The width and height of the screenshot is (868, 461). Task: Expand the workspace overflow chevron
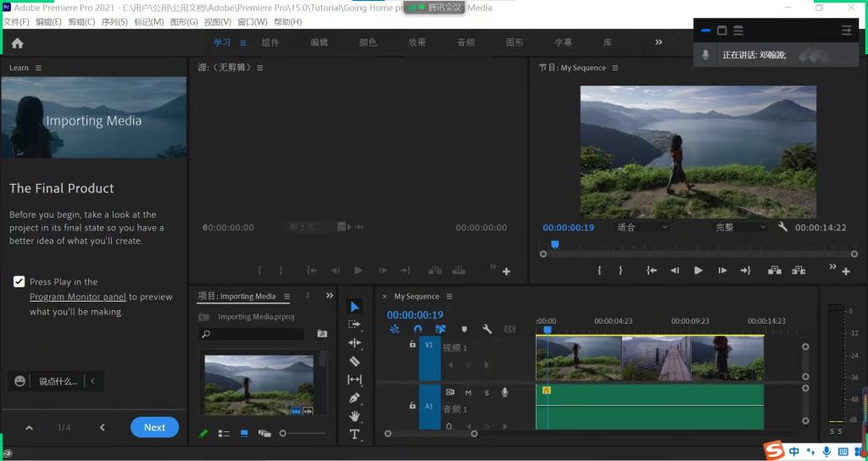(x=659, y=42)
